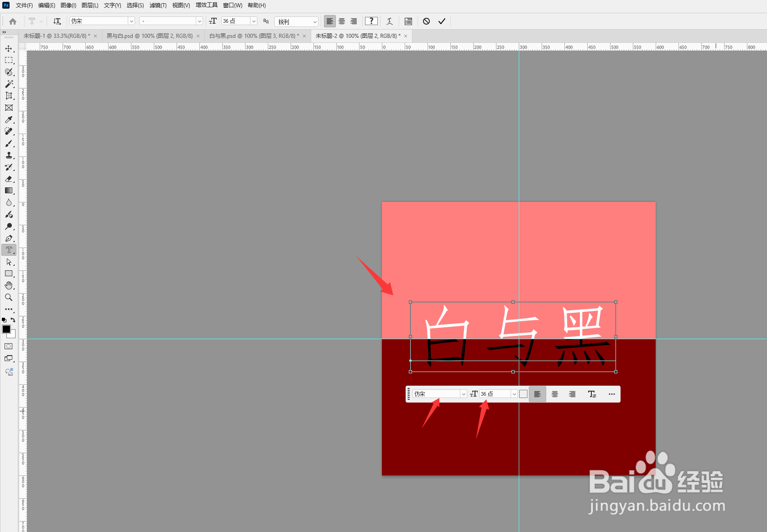Select the Magic Wand tool
The image size is (767, 532).
tap(9, 84)
